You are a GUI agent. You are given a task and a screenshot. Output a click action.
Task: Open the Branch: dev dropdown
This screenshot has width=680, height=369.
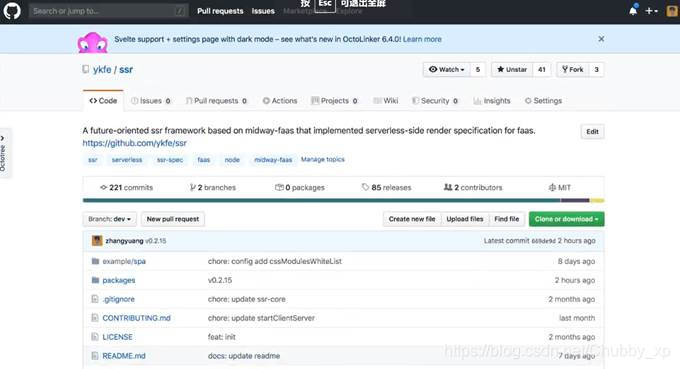[x=109, y=219]
